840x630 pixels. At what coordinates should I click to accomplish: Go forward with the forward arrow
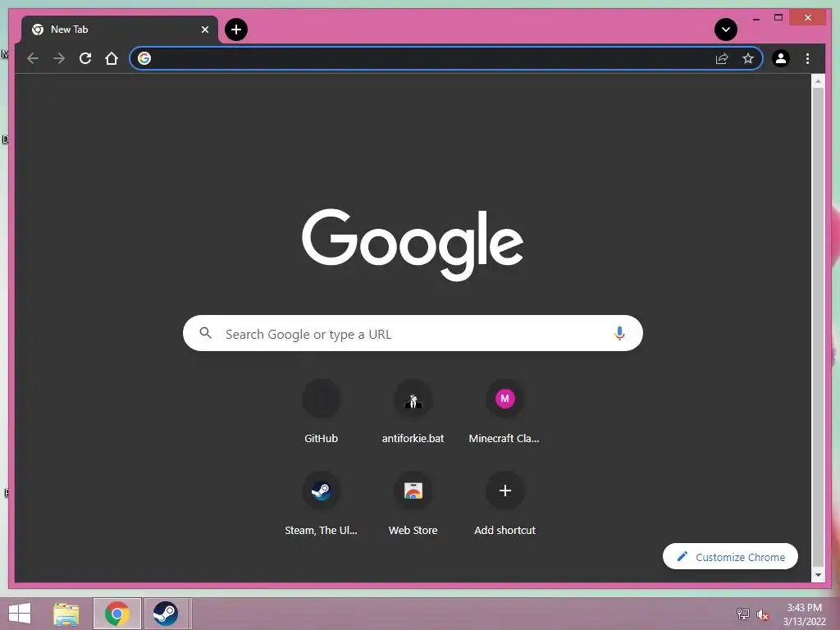click(59, 58)
